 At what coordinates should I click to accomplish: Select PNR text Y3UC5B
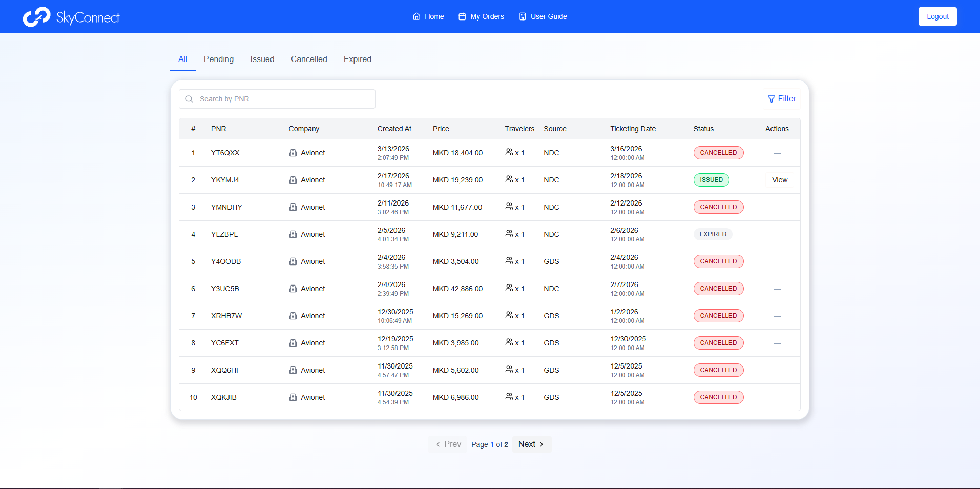point(225,289)
